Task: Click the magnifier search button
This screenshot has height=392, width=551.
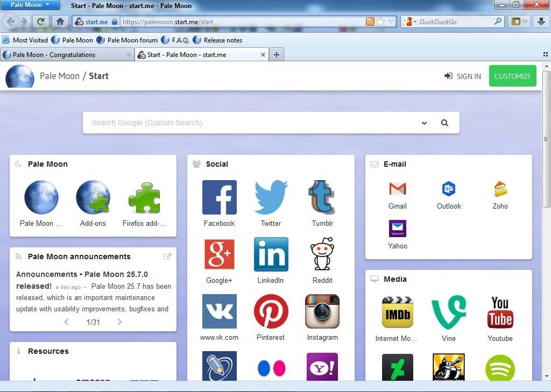Action: click(x=444, y=123)
